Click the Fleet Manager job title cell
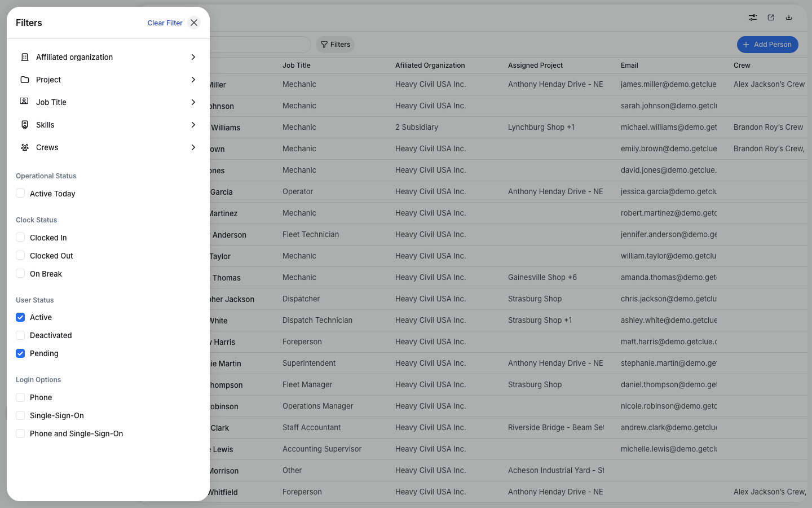Image resolution: width=812 pixels, height=508 pixels. click(x=307, y=385)
